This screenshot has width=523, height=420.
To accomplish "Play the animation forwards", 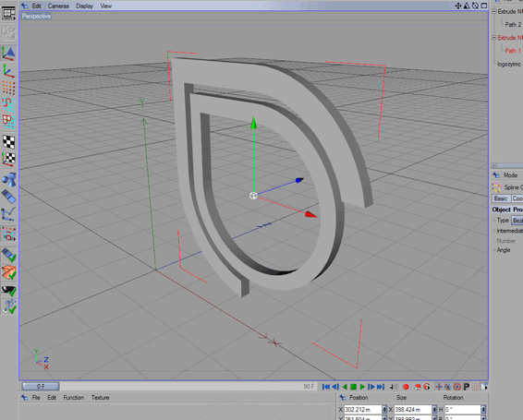I will 362,387.
